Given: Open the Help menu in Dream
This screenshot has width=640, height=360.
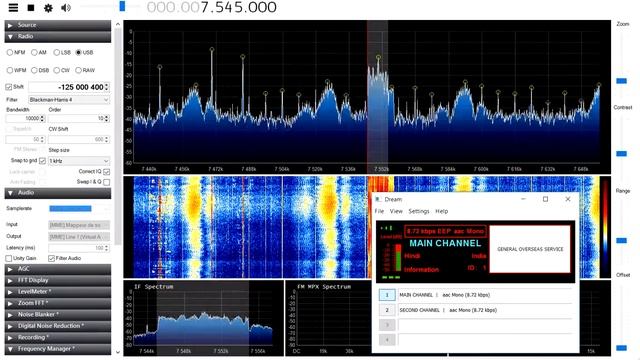Looking at the screenshot, I should click(x=442, y=211).
